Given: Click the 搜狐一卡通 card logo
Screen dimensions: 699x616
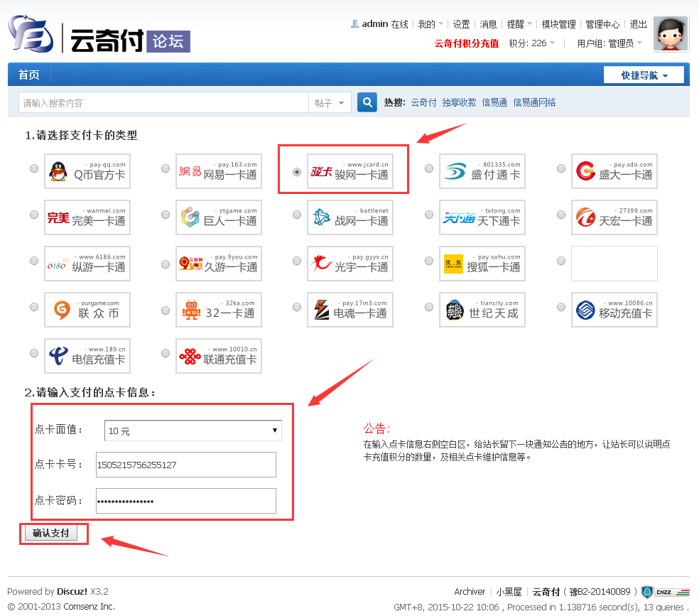Looking at the screenshot, I should [482, 264].
